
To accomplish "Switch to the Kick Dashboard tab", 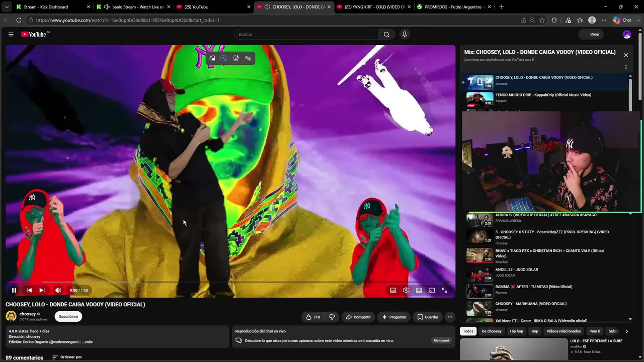I will [x=52, y=7].
